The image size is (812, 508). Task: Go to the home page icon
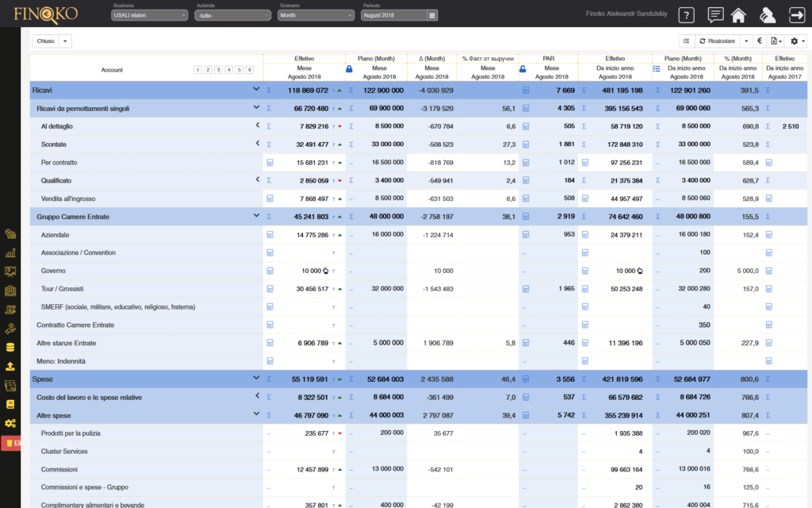click(738, 15)
